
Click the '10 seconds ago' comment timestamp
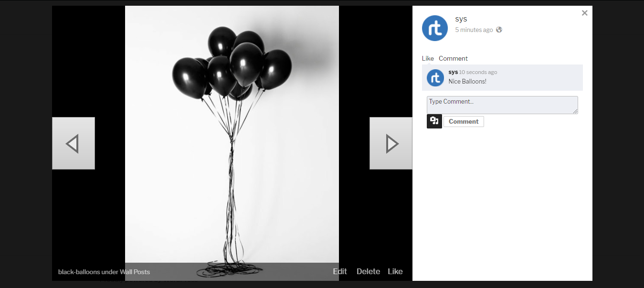tap(478, 72)
